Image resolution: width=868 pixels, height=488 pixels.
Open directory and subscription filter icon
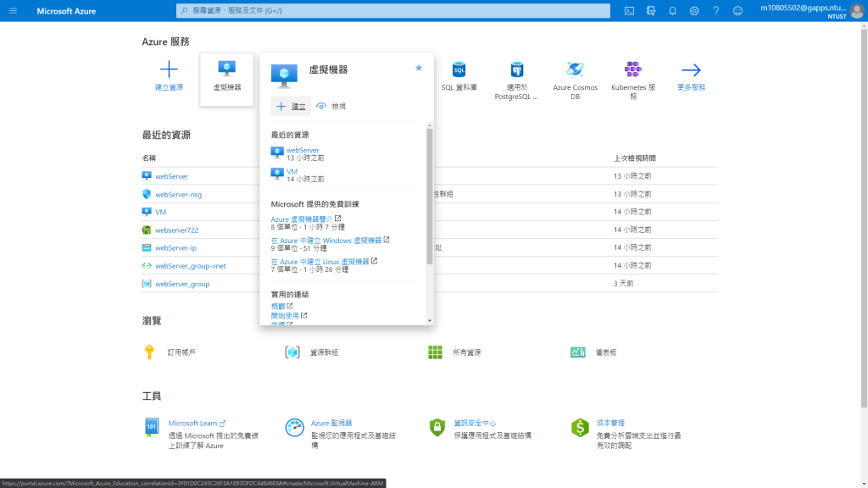tap(651, 10)
